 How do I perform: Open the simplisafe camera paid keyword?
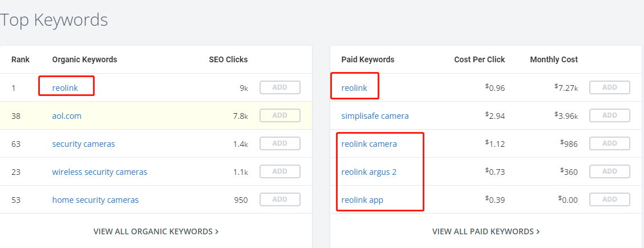(x=375, y=116)
